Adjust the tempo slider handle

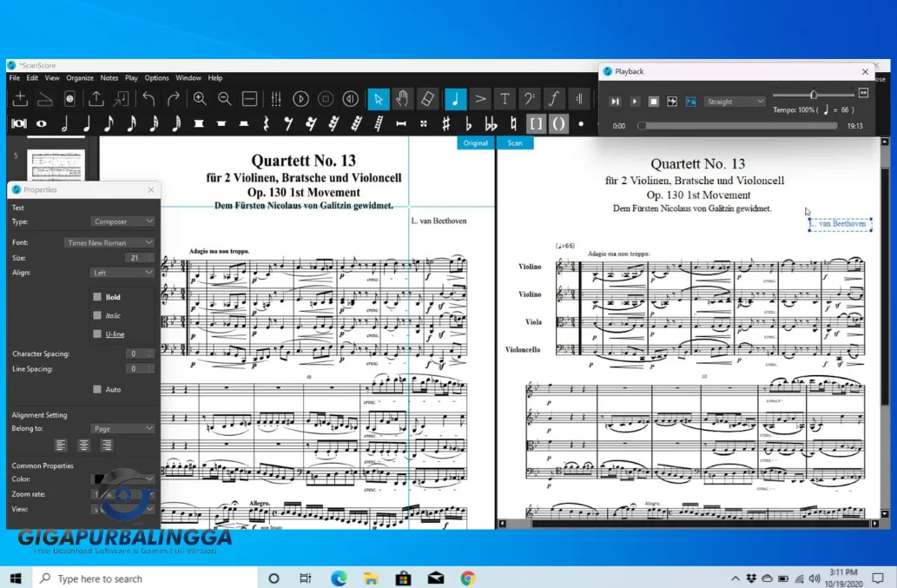pyautogui.click(x=814, y=94)
